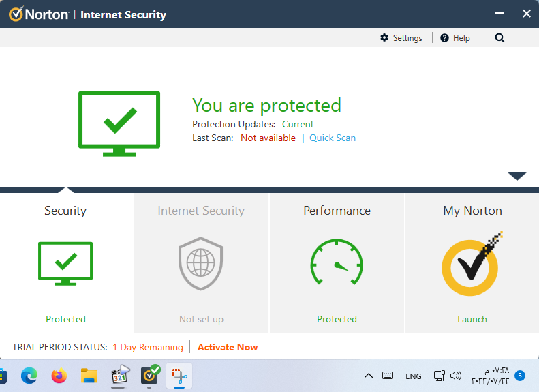Click Activate Now link
Image resolution: width=539 pixels, height=392 pixels.
[228, 347]
